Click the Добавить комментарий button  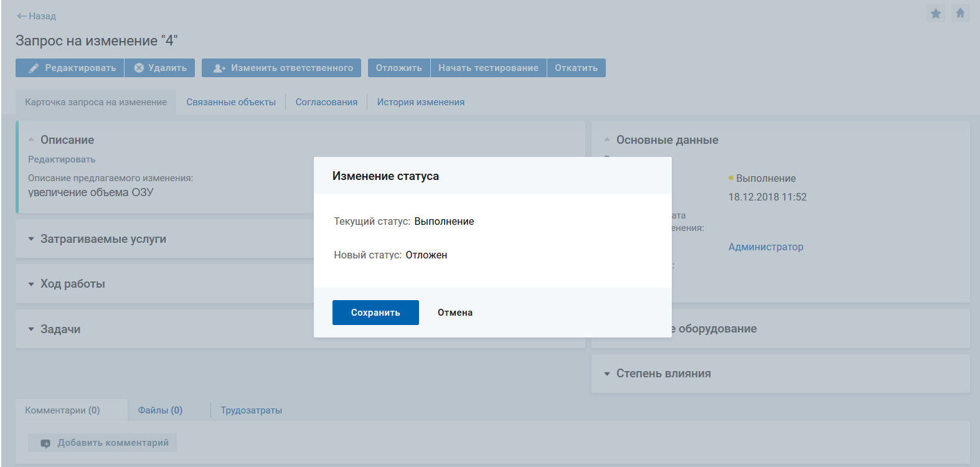[x=103, y=443]
